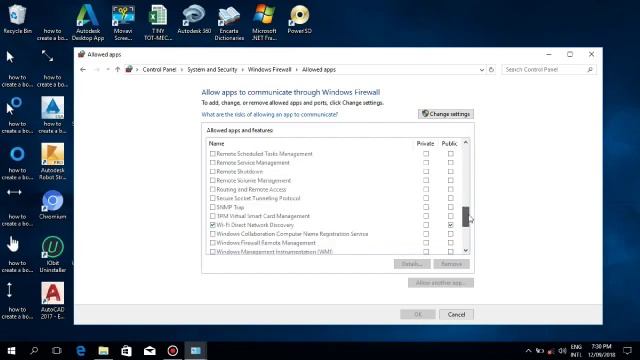Toggle Private checkbox for Wi-Fi Direct Network Discovery
This screenshot has height=360, width=640.
tap(426, 225)
